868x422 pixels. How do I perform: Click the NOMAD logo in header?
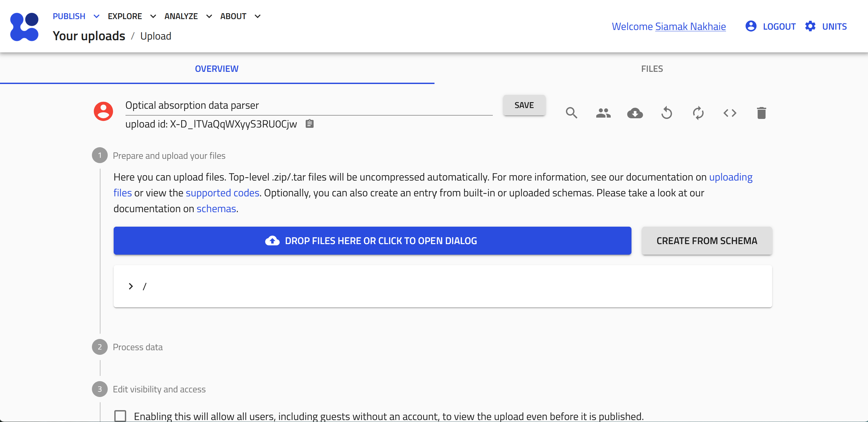(x=24, y=27)
